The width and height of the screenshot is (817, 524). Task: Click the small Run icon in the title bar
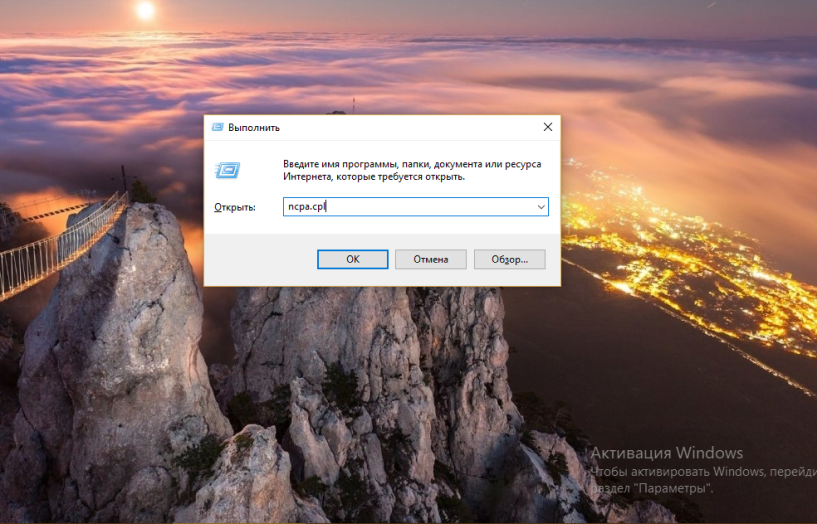coord(217,127)
